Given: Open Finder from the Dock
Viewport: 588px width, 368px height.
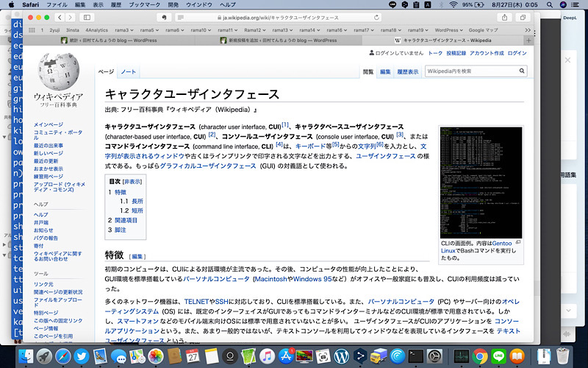Looking at the screenshot, I should (26, 356).
